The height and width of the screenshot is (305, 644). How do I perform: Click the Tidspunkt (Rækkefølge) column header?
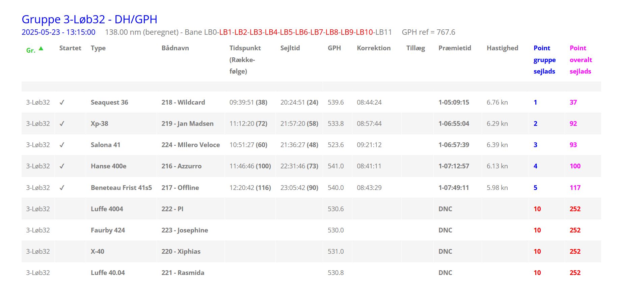pos(245,59)
